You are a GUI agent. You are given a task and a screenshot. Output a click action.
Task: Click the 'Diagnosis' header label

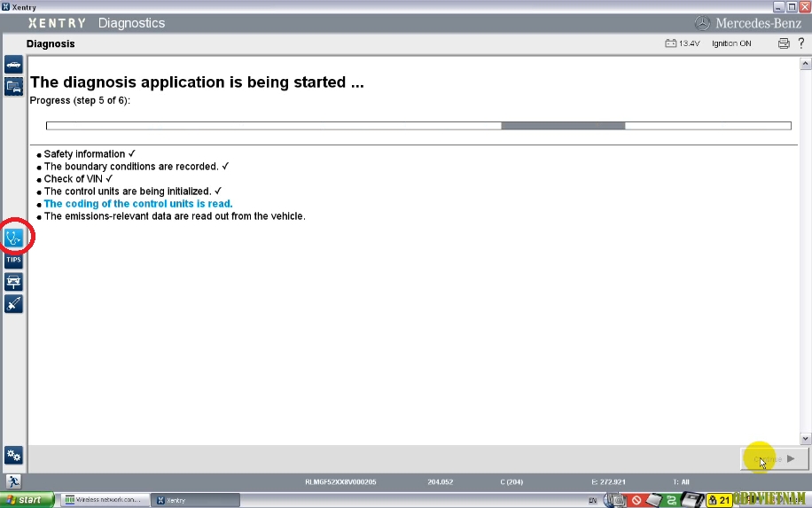(x=51, y=43)
